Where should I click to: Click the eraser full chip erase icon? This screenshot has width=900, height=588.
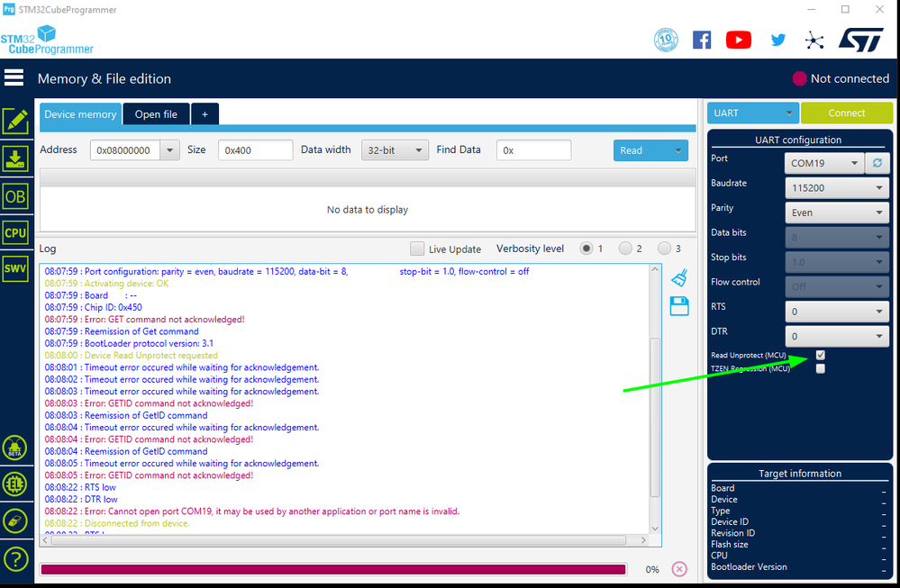pyautogui.click(x=15, y=520)
